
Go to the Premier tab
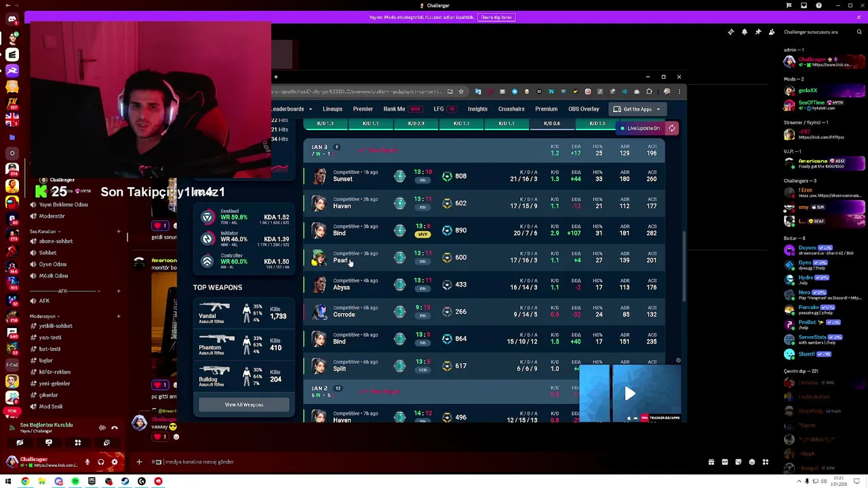[363, 109]
